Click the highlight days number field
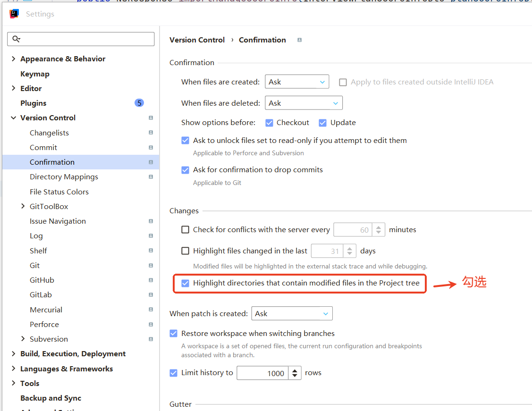Image resolution: width=532 pixels, height=411 pixels. [327, 251]
